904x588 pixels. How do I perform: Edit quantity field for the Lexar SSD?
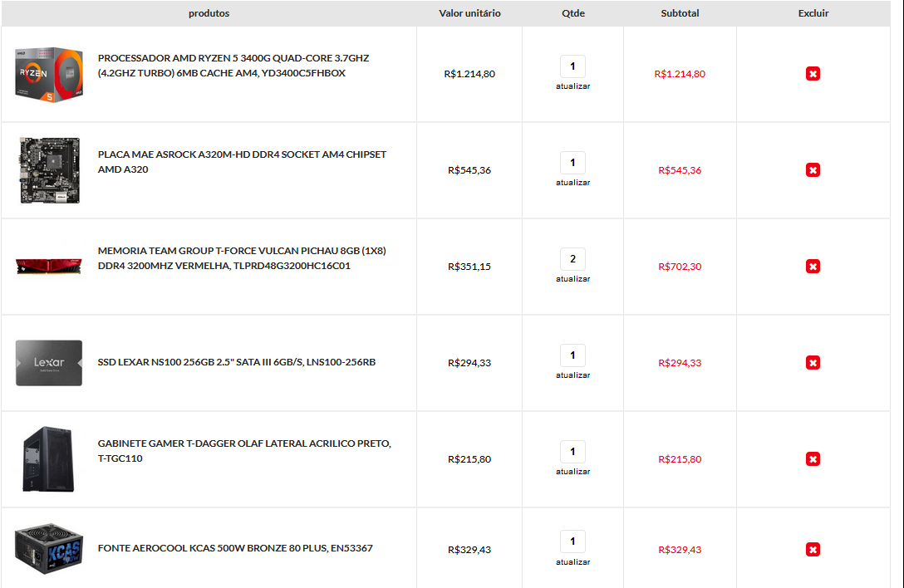(x=572, y=355)
